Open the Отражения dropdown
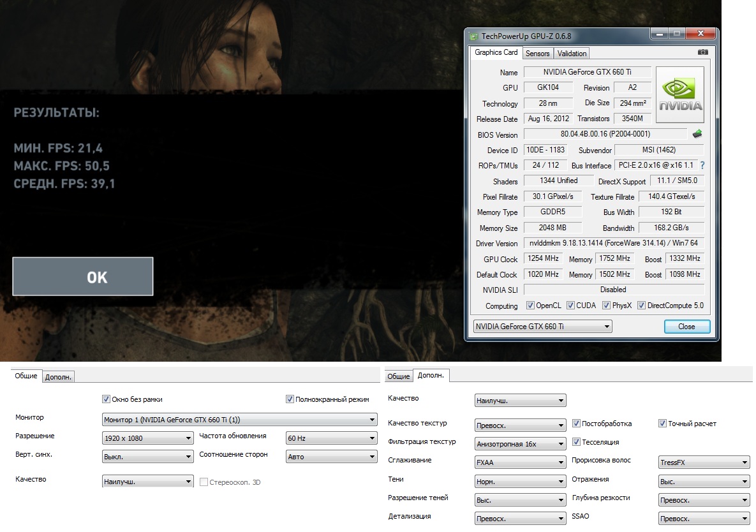The image size is (756, 532). click(x=704, y=482)
